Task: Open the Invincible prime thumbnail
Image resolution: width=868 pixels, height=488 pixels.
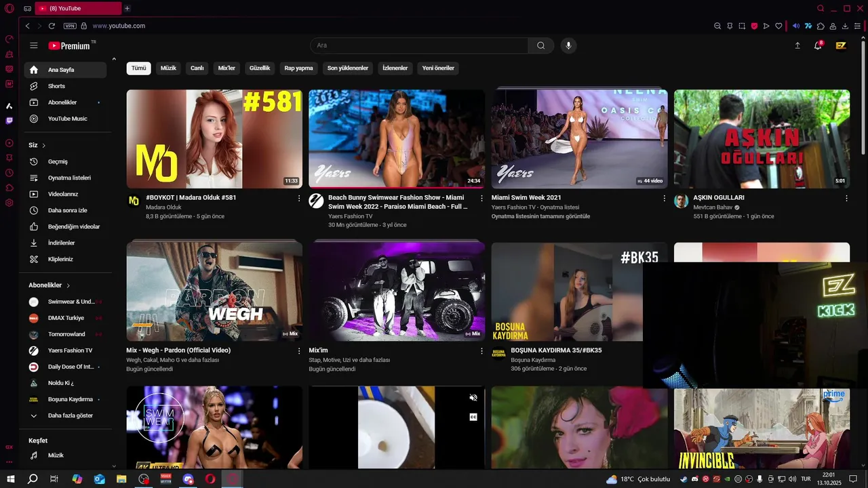Action: tap(762, 429)
